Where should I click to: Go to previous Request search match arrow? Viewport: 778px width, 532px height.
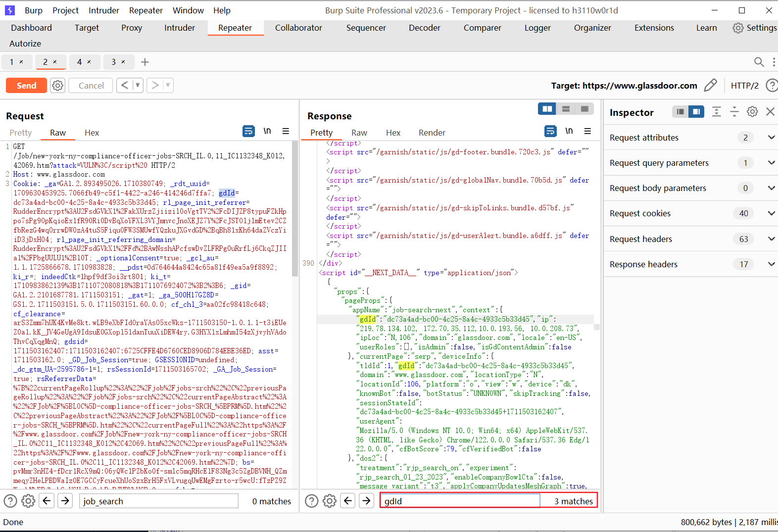coord(47,501)
